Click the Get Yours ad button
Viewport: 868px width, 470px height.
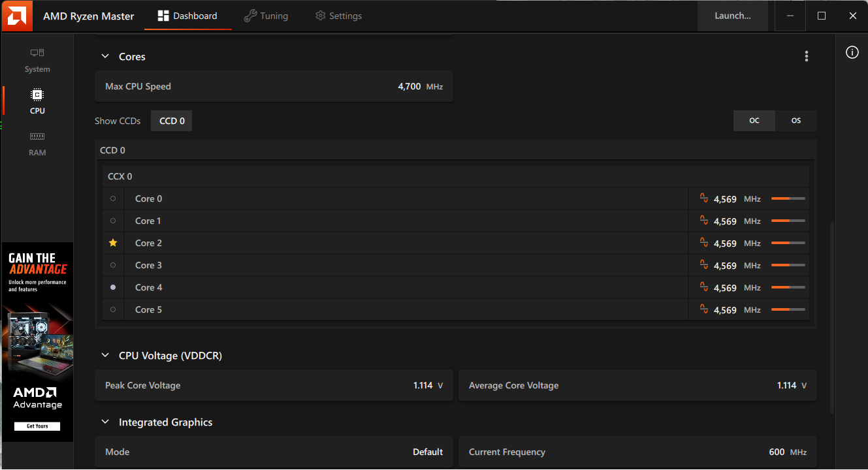pos(37,426)
